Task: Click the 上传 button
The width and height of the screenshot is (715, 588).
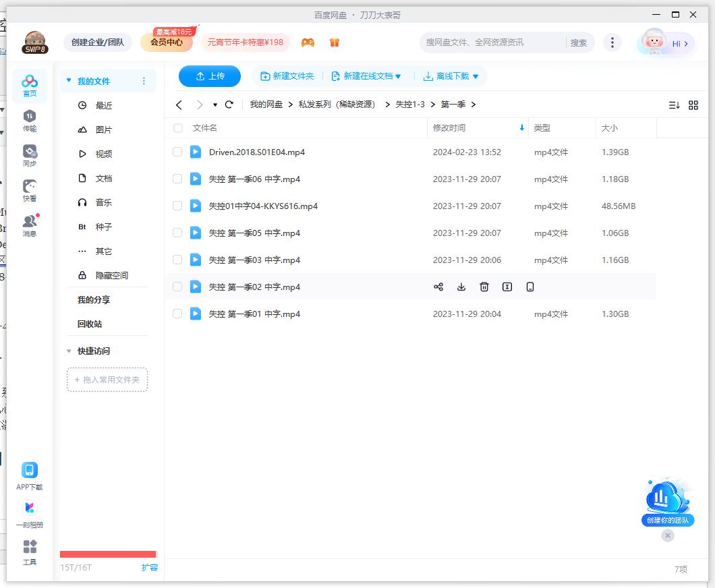Action: point(209,76)
